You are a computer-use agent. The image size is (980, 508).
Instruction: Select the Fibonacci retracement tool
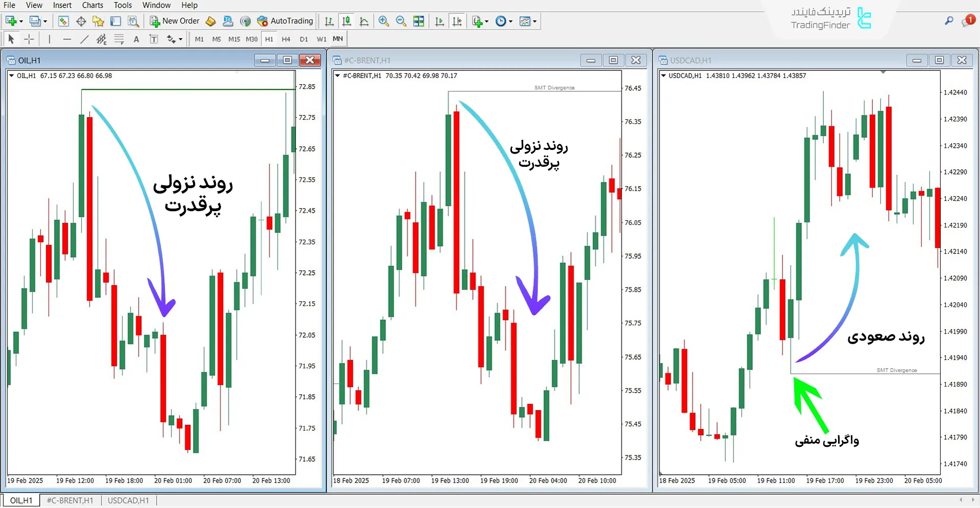[119, 39]
